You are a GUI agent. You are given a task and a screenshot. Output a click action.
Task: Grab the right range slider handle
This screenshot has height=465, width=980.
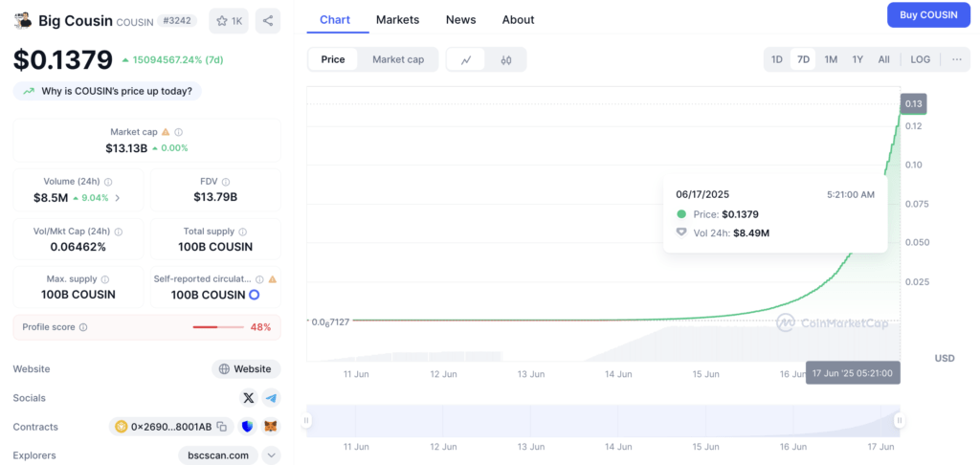click(x=899, y=420)
